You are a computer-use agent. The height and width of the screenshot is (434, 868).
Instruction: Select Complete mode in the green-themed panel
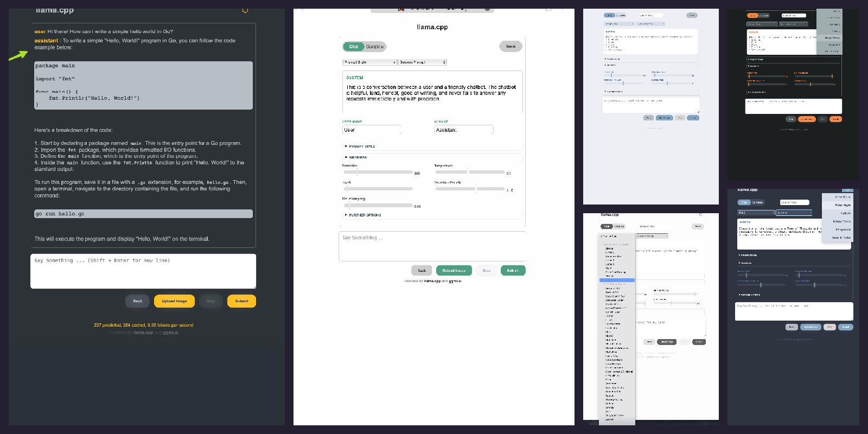375,47
